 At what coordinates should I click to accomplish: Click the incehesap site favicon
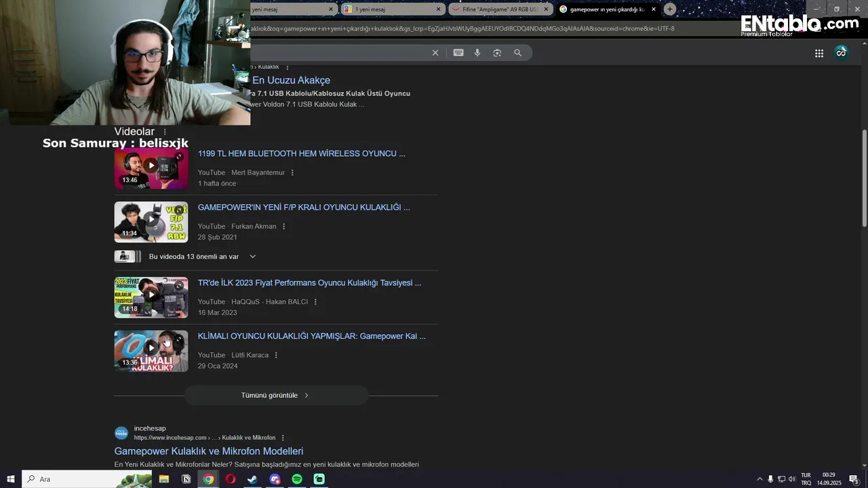121,433
